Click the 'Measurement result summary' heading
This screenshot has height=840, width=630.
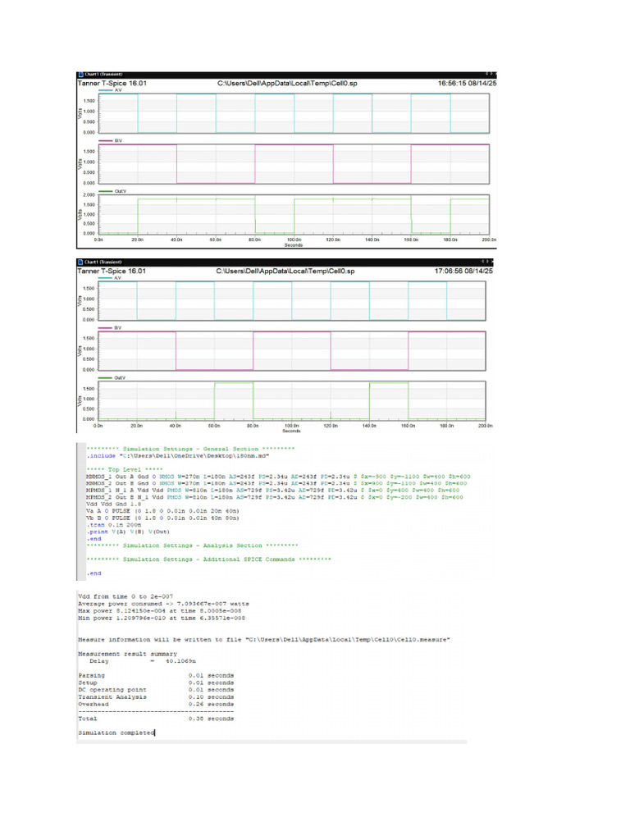[127, 654]
